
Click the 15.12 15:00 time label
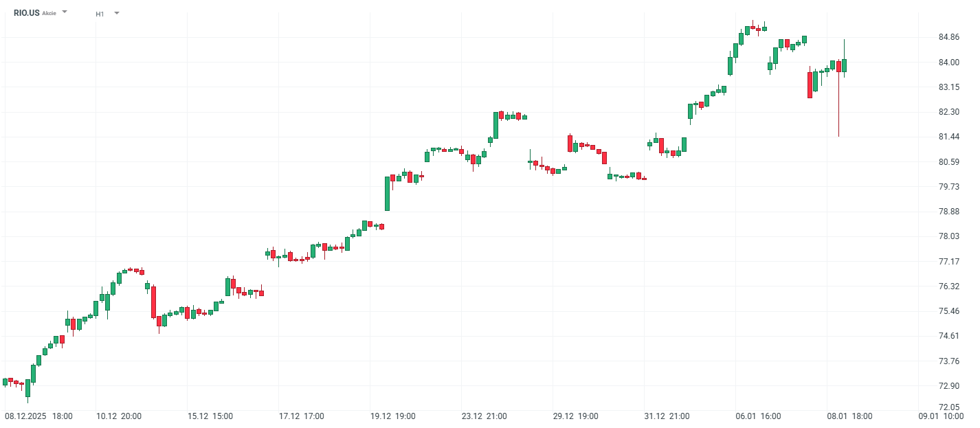pyautogui.click(x=210, y=416)
